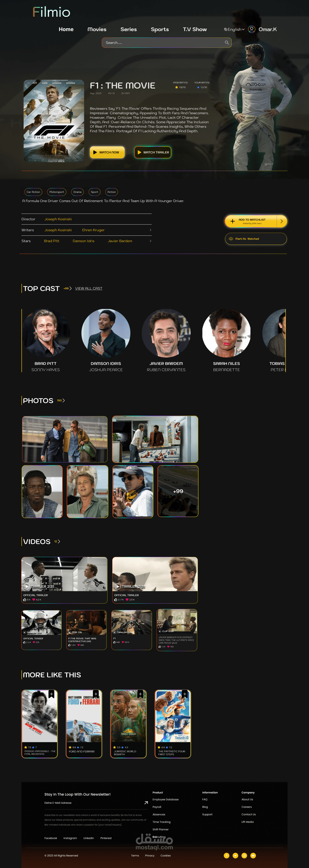The height and width of the screenshot is (868, 309).
Task: Open the Omar.K profile avatar icon
Action: (252, 29)
